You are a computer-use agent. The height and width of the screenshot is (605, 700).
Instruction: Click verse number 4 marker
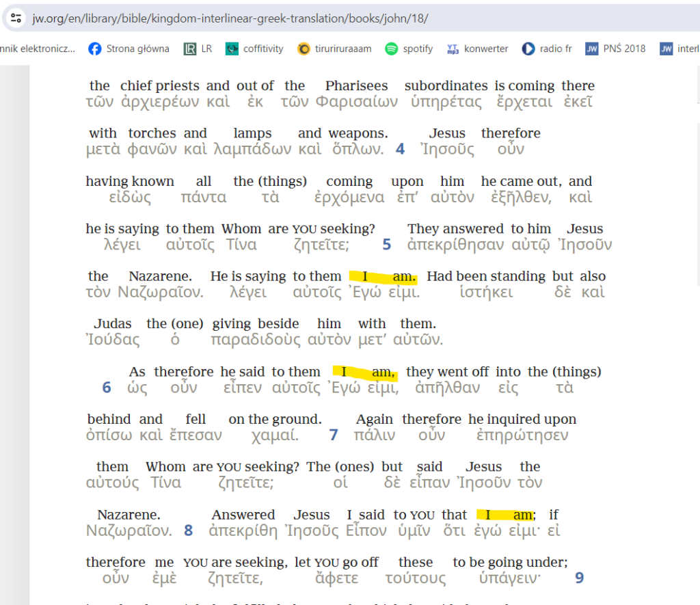point(401,149)
